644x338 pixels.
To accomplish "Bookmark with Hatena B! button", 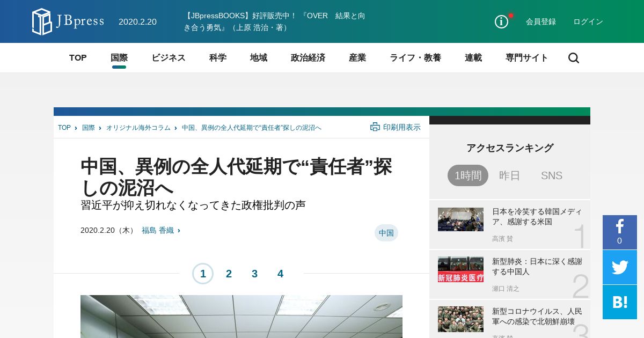I will [x=620, y=302].
